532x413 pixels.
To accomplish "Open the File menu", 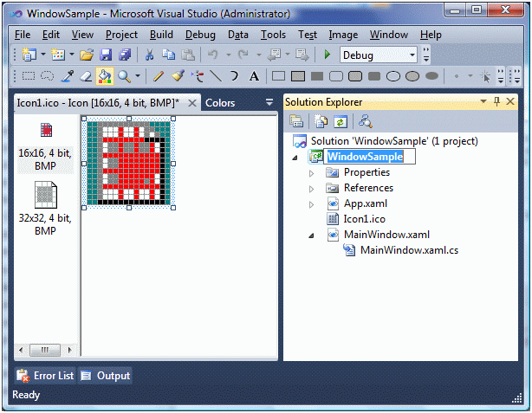I will 23,35.
